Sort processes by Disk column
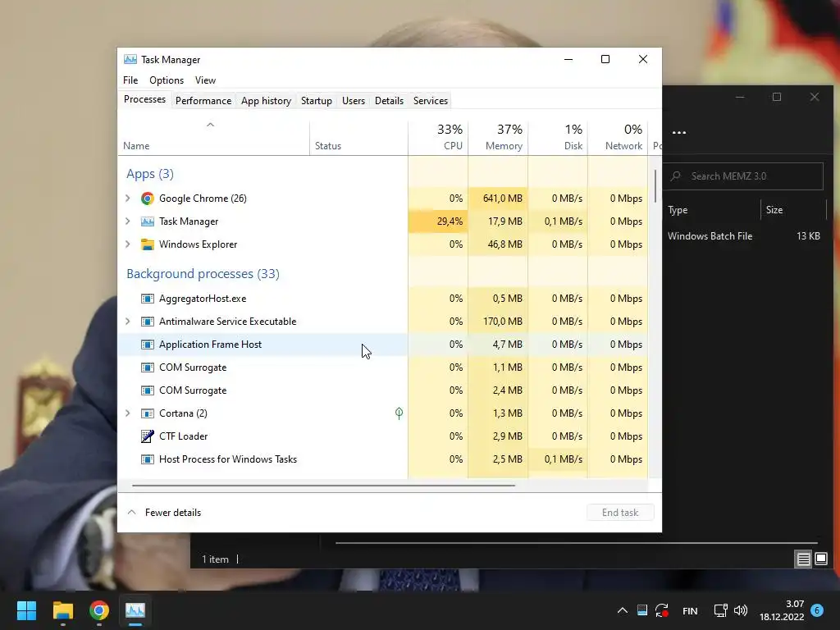840x630 pixels. point(558,137)
